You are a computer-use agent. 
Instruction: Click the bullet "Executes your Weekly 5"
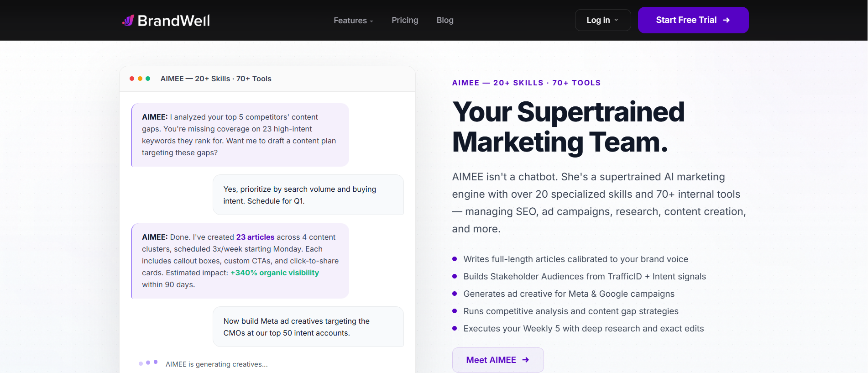point(584,328)
